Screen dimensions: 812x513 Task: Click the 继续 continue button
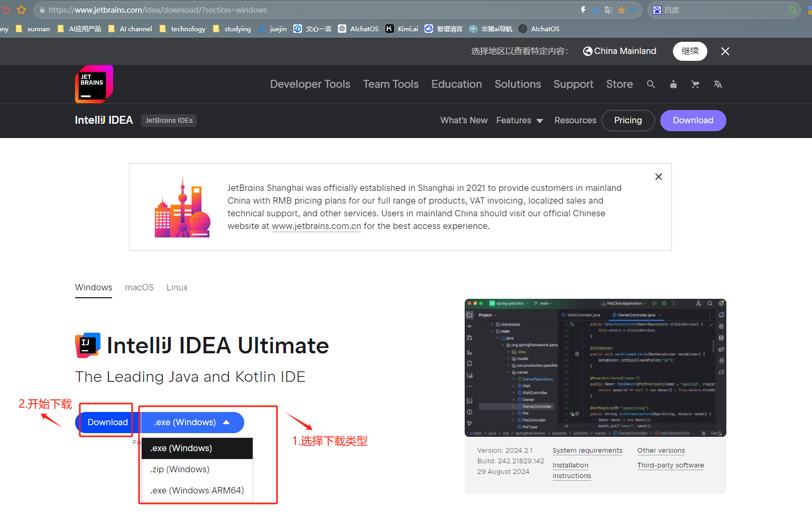pyautogui.click(x=690, y=51)
